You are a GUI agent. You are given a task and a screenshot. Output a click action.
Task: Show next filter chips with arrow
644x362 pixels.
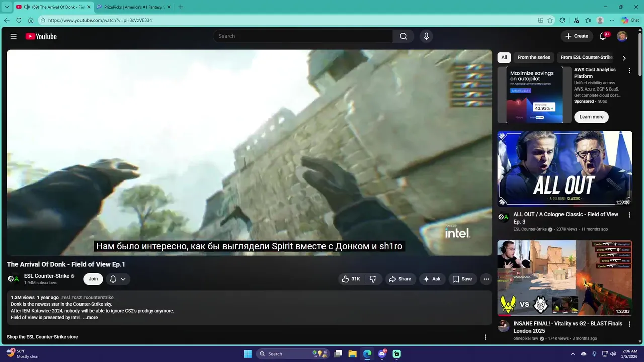pyautogui.click(x=624, y=58)
